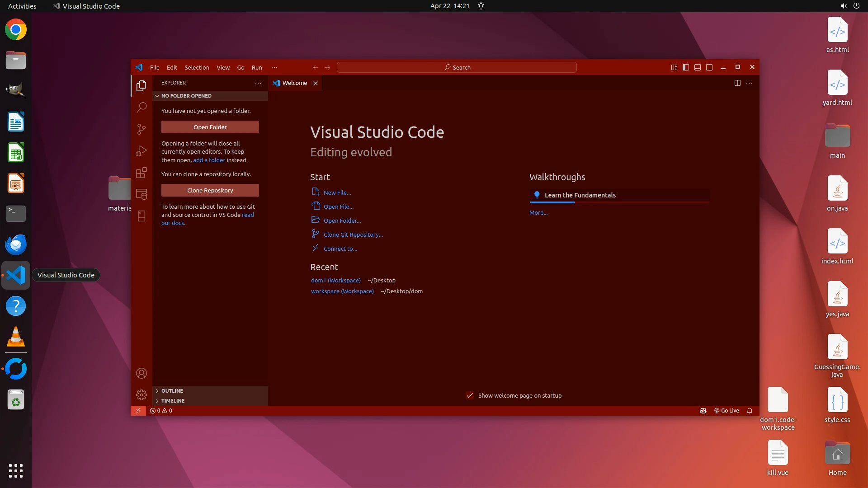Screen dimensions: 868x488
Task: Open the Selection menu
Action: point(197,67)
